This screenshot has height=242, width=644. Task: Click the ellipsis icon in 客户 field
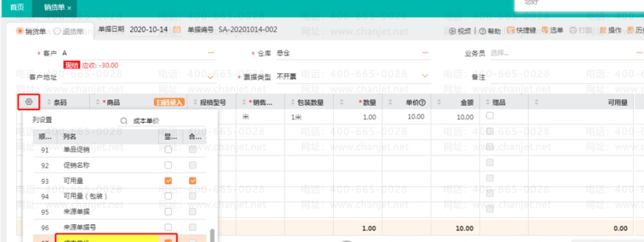211,53
